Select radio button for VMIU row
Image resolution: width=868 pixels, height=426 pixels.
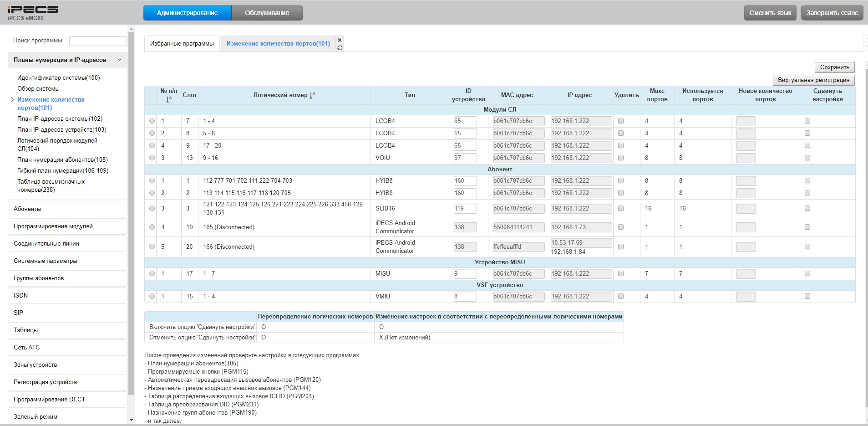[152, 296]
